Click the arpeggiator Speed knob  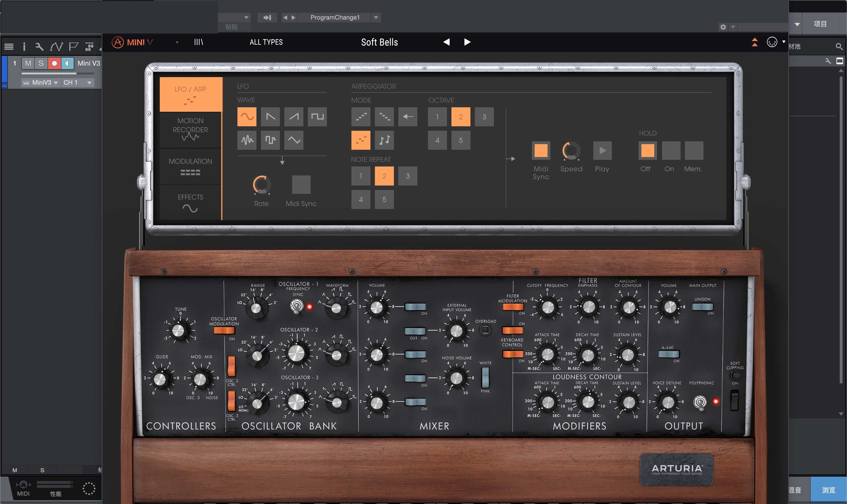click(x=571, y=151)
